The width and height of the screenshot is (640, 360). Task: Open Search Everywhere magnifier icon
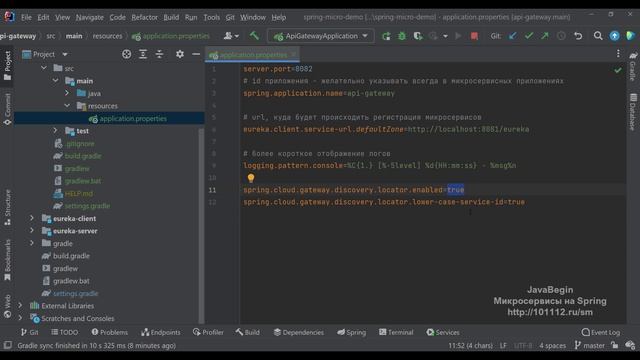(598, 36)
